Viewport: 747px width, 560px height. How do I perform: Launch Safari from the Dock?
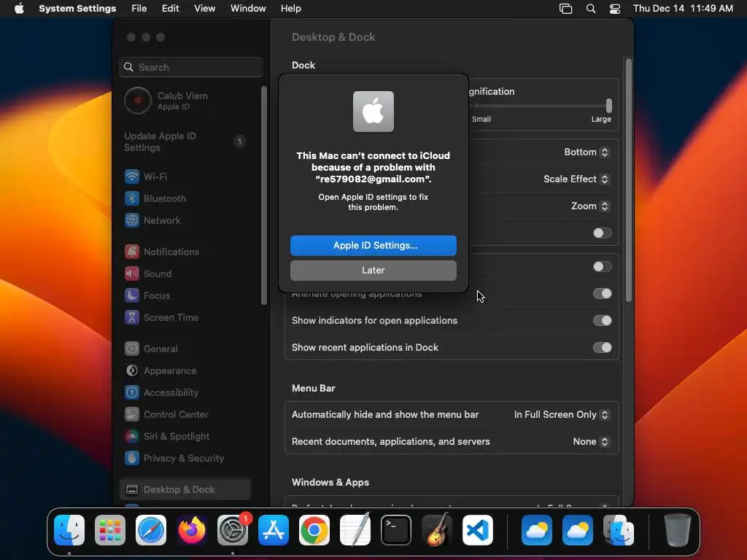[151, 530]
